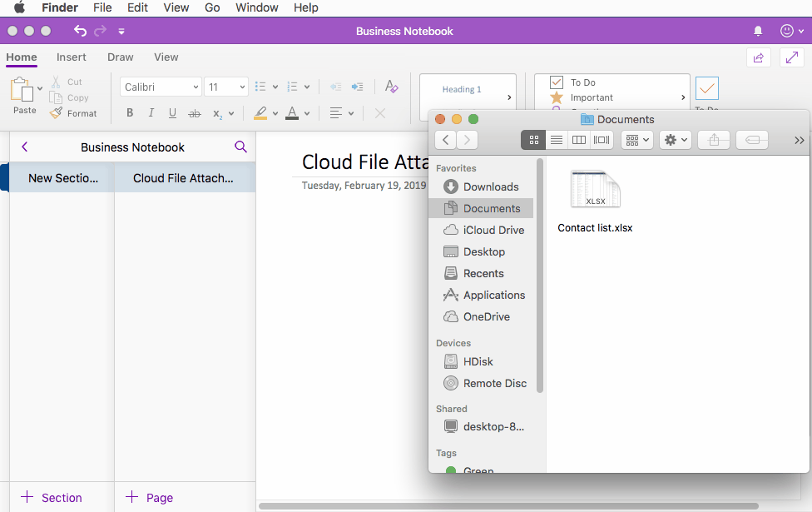Switch Finder to list view

click(x=557, y=140)
